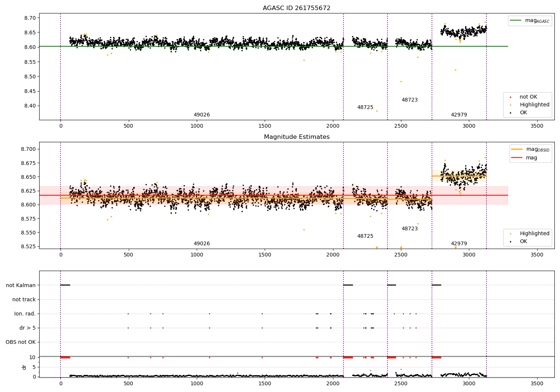Click OBSID label 49026 in top plot
560x392 pixels.
pos(202,115)
